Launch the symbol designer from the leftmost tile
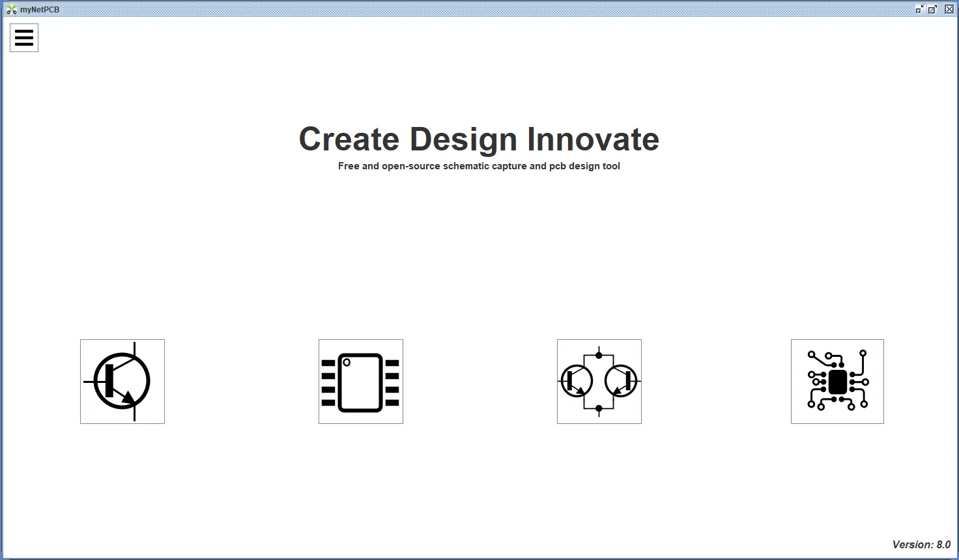 (122, 382)
